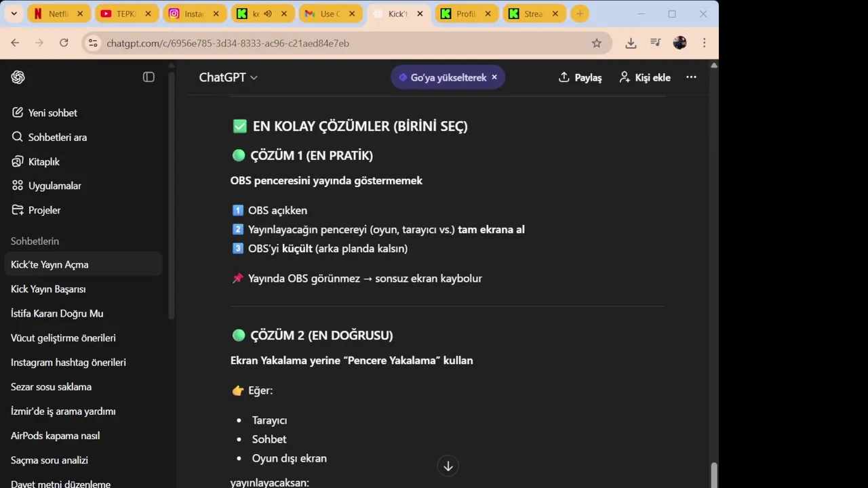
Task: Collapse the sidebar with the panel icon
Action: tap(149, 77)
